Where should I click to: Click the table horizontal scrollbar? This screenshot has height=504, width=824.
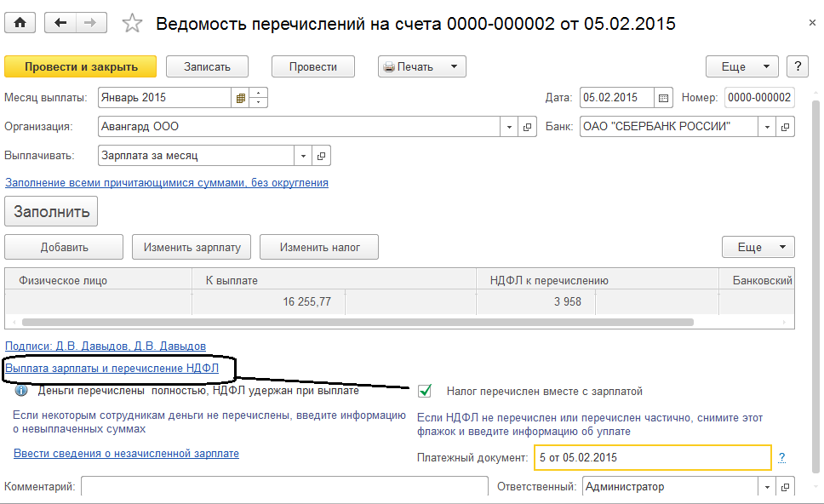pos(358,322)
